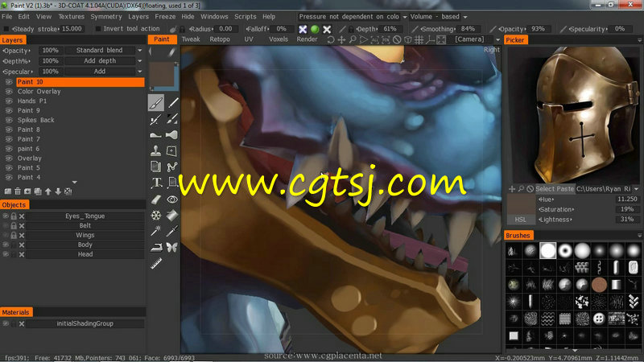Click the move camera cross-arrows icon

(x=341, y=39)
